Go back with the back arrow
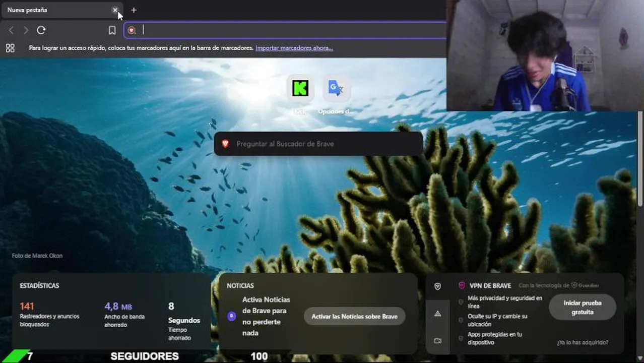Image resolution: width=644 pixels, height=363 pixels. 11,30
